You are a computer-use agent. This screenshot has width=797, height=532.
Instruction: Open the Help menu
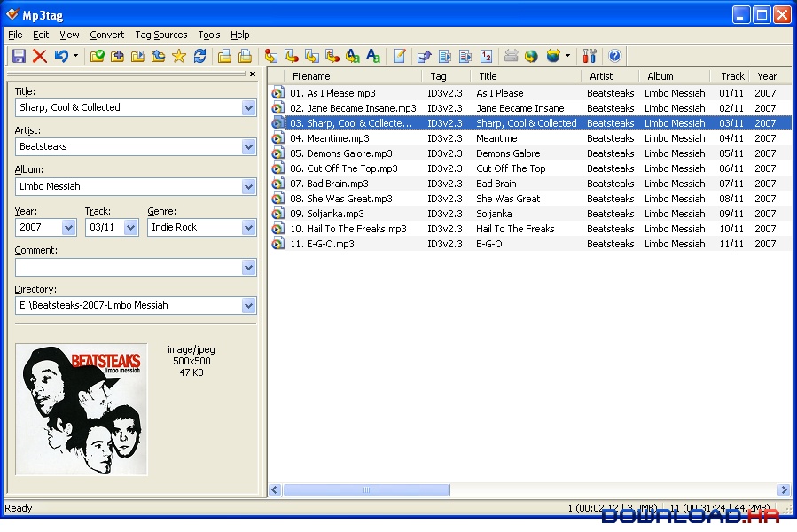(240, 35)
